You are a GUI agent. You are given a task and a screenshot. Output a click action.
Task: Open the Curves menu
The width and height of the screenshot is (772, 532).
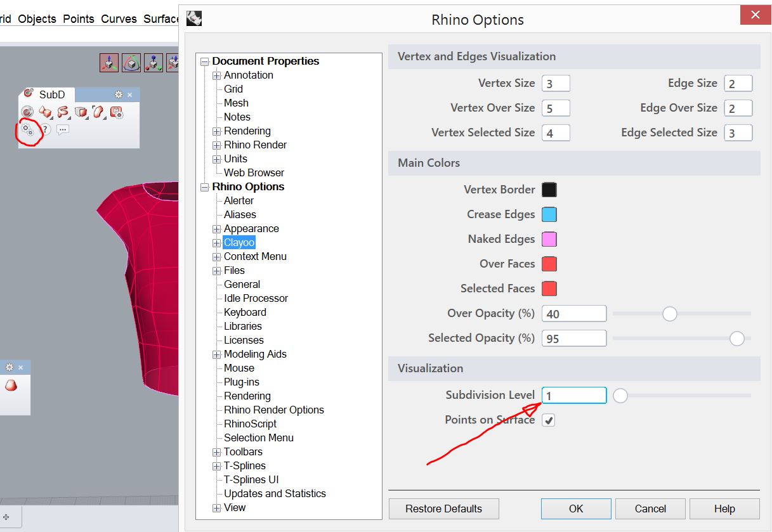(x=119, y=19)
